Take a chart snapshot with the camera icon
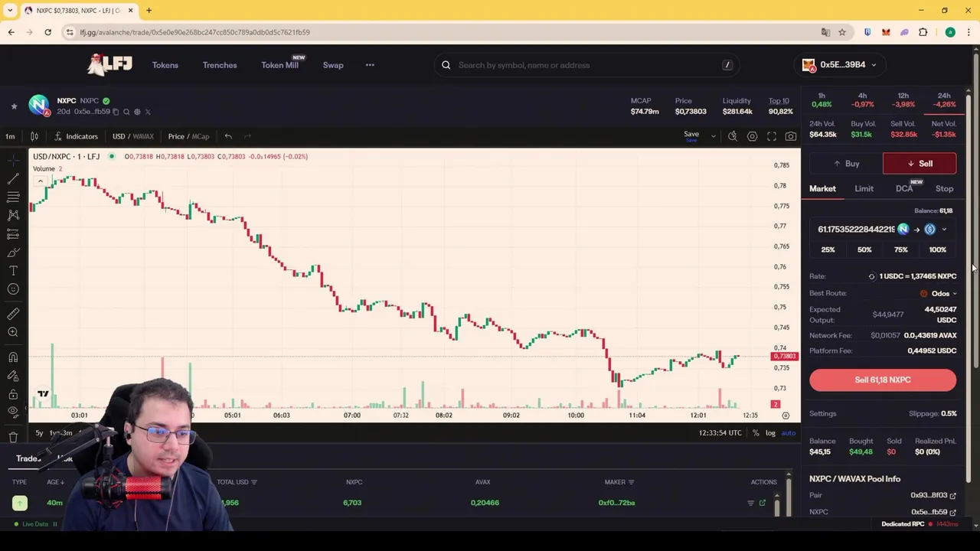This screenshot has height=551, width=980. click(x=791, y=136)
